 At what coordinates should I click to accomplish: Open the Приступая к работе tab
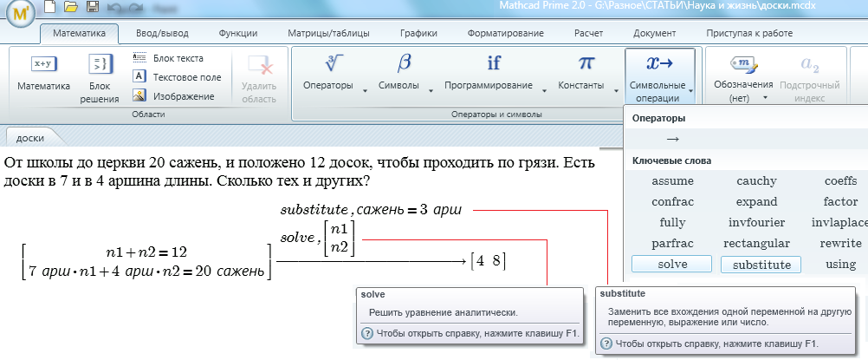click(749, 33)
